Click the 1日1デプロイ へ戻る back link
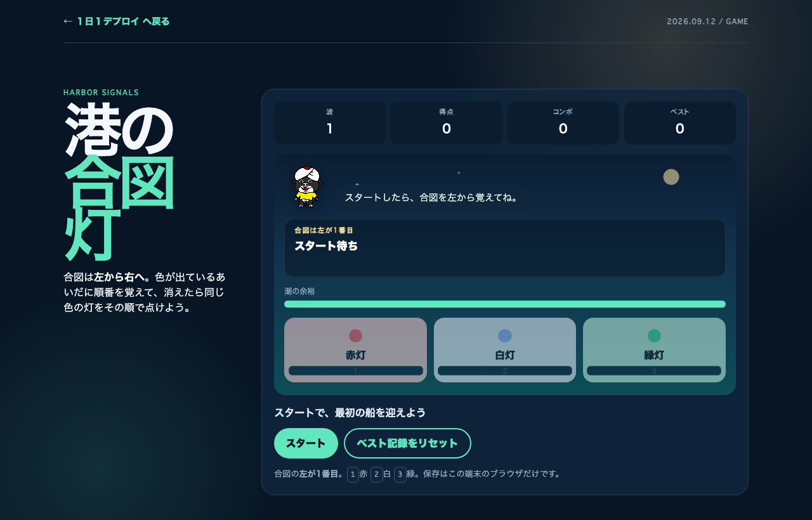Viewport: 812px width, 520px height. click(117, 21)
